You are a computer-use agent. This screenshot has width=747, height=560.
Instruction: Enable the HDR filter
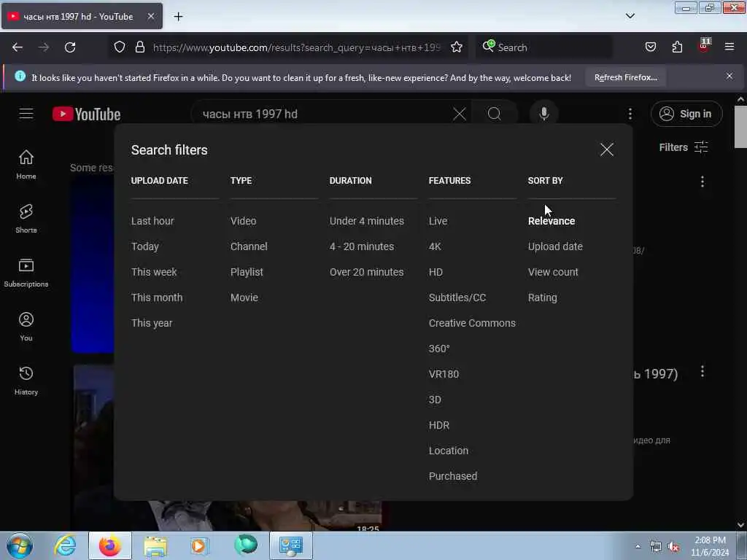438,425
